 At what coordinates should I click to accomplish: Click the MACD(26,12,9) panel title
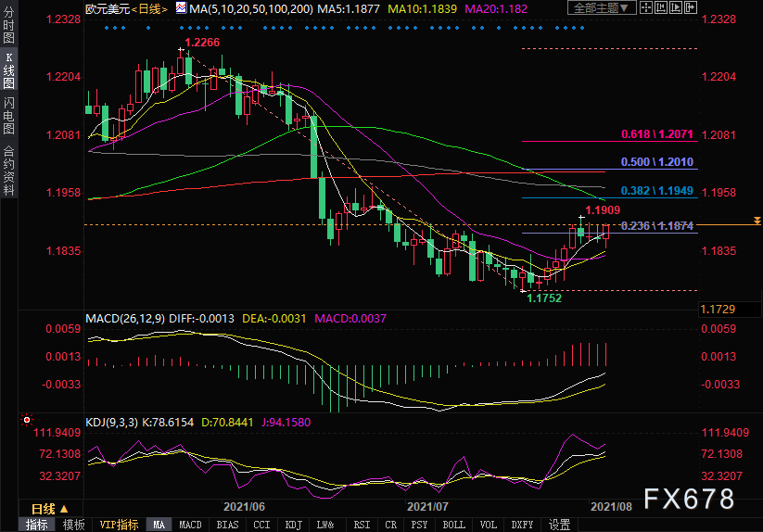[x=125, y=319]
